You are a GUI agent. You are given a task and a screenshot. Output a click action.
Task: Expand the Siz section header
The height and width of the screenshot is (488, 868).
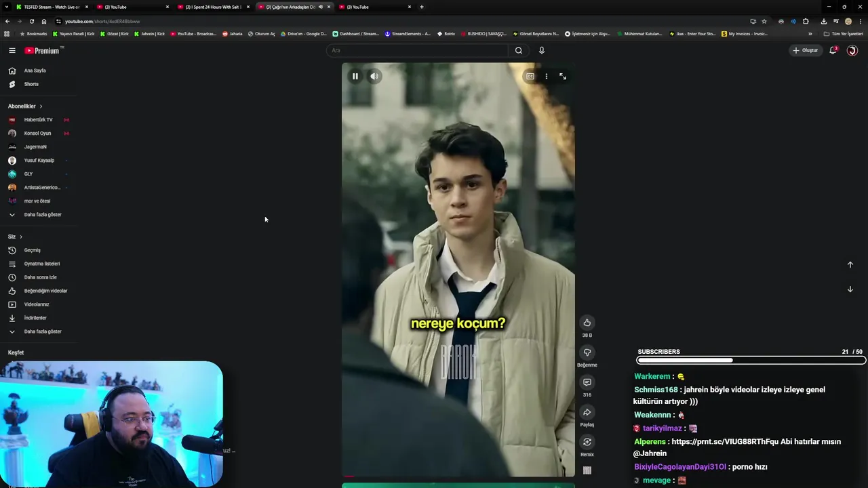click(15, 237)
